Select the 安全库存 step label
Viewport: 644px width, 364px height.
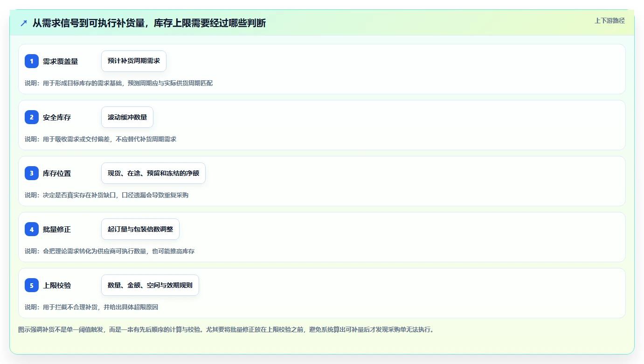click(x=57, y=117)
